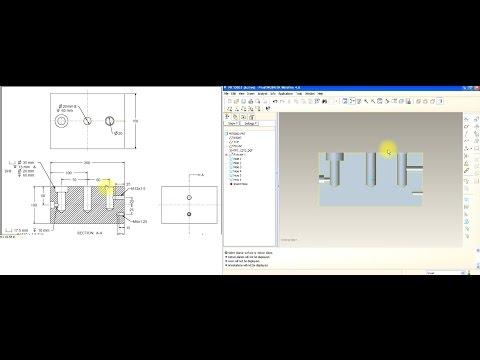The height and width of the screenshot is (360, 480).
Task: Select the Zoom In tool
Action: [366, 101]
